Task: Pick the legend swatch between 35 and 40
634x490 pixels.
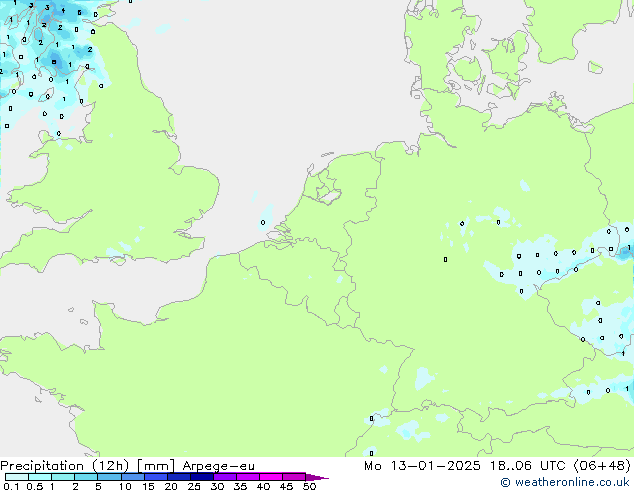Action: (x=248, y=477)
